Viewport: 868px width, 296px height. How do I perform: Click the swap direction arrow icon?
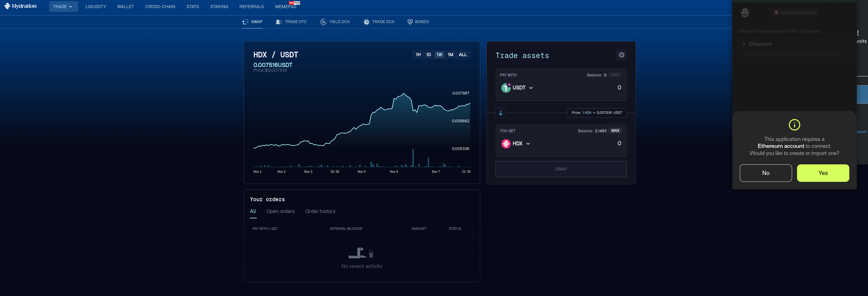500,113
